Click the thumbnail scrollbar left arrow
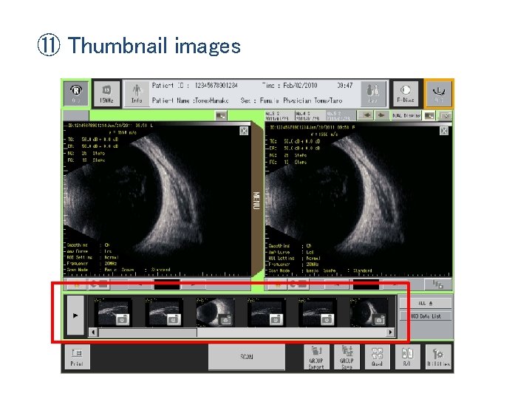 coord(93,332)
